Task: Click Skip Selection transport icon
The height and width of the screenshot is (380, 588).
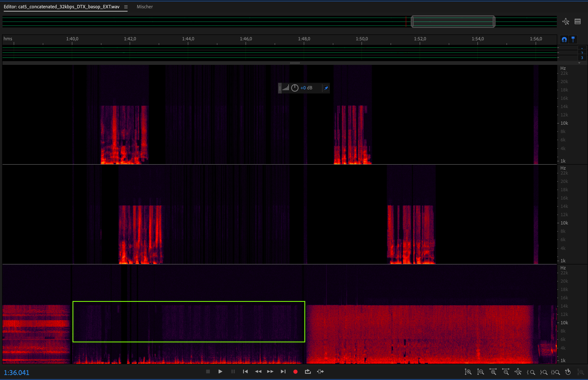Action: click(x=320, y=372)
